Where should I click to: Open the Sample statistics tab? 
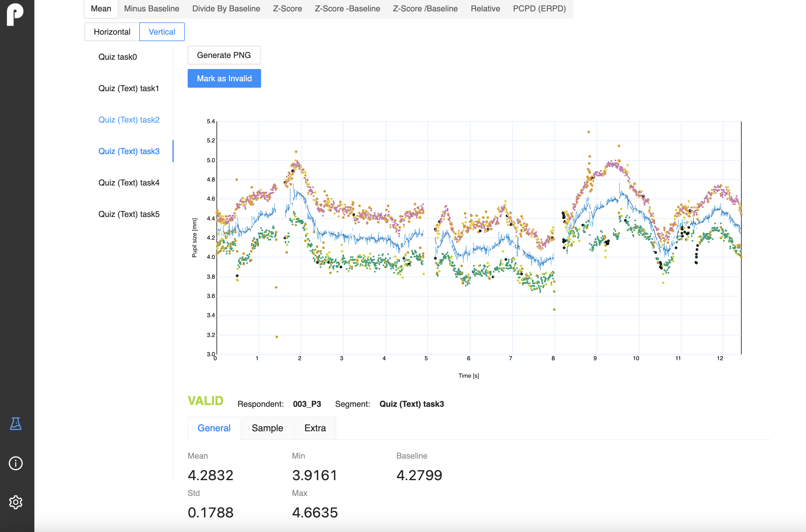(x=267, y=428)
